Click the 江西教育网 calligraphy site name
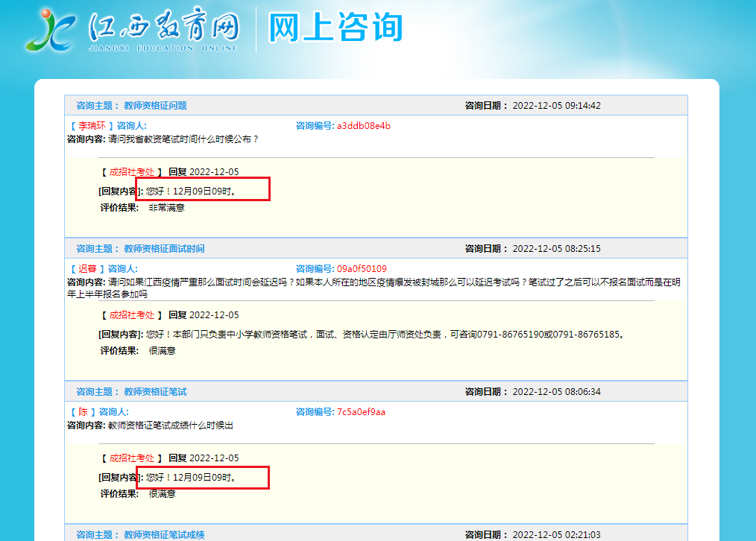The height and width of the screenshot is (541, 756). pos(164,28)
